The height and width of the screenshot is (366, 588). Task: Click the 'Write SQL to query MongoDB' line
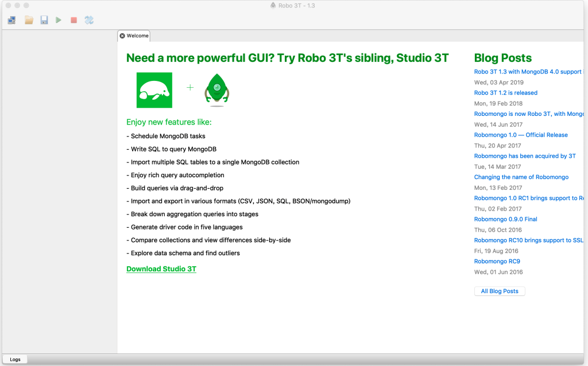pos(171,149)
